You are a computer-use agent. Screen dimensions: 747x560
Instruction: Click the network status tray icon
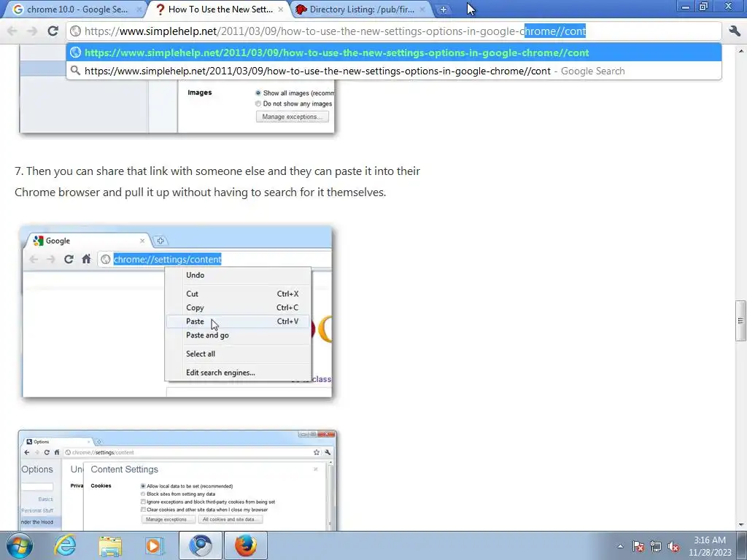coord(656,546)
